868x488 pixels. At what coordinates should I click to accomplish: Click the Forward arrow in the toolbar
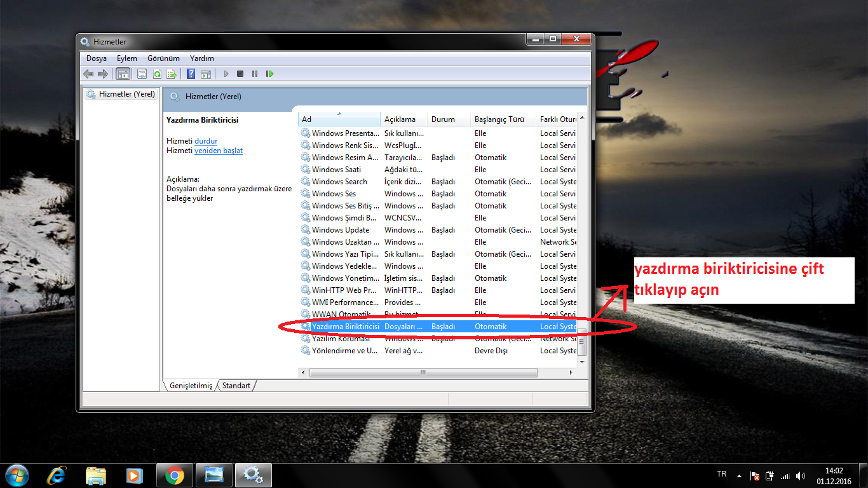click(102, 74)
